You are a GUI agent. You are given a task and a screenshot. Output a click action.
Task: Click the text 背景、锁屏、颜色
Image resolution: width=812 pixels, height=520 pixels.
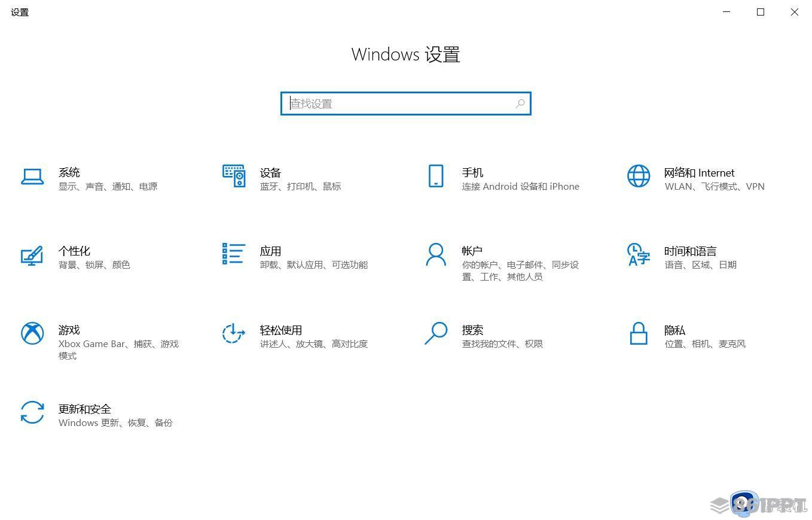pyautogui.click(x=94, y=264)
